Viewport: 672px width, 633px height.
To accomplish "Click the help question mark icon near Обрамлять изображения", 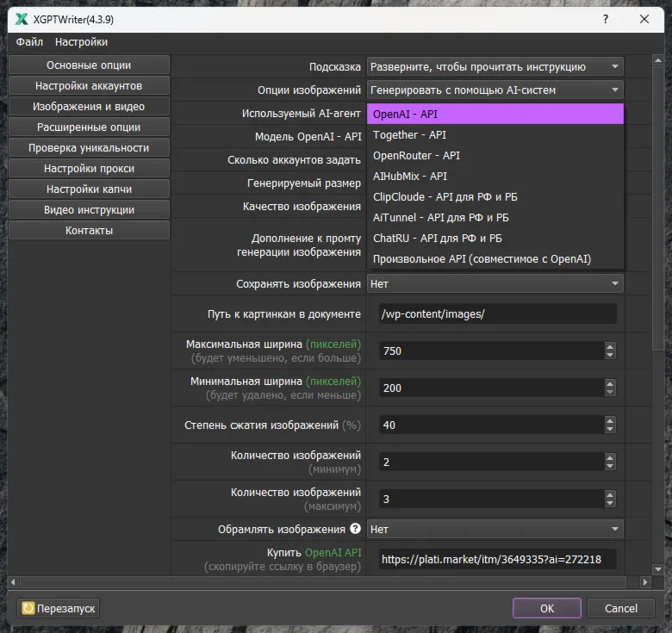I will 355,529.
